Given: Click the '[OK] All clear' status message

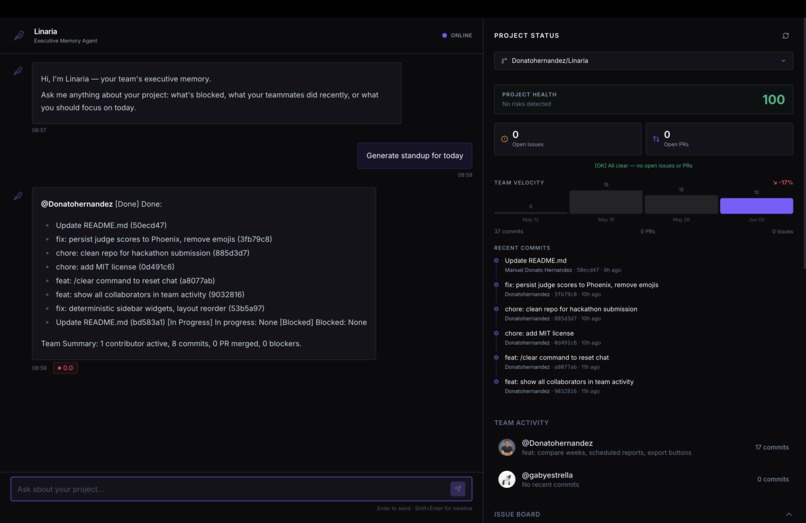Looking at the screenshot, I should [643, 166].
